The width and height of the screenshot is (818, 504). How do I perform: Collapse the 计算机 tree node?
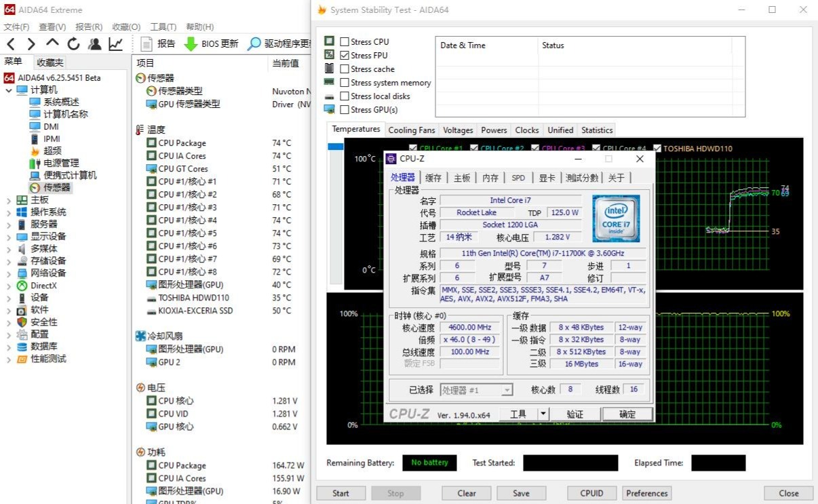click(9, 90)
